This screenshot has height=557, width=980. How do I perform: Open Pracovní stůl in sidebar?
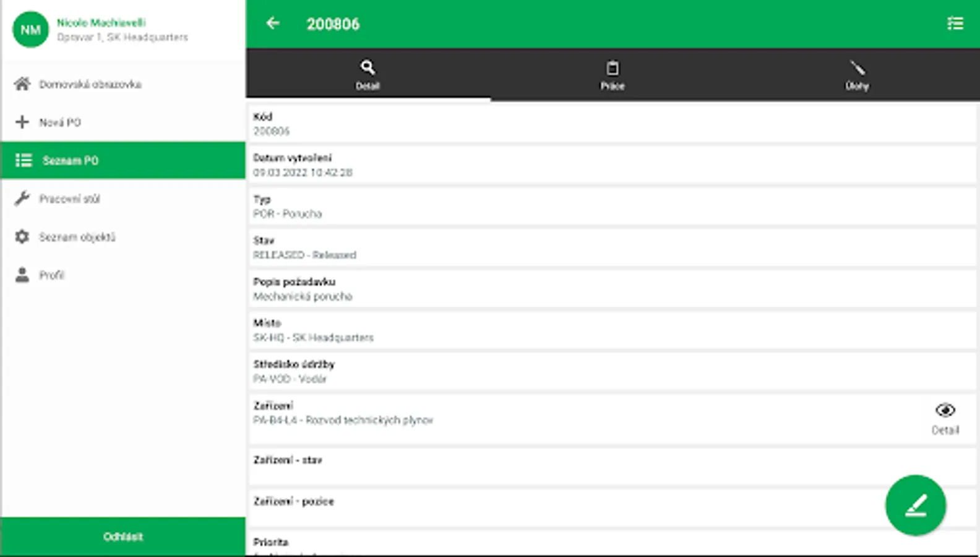(x=123, y=199)
